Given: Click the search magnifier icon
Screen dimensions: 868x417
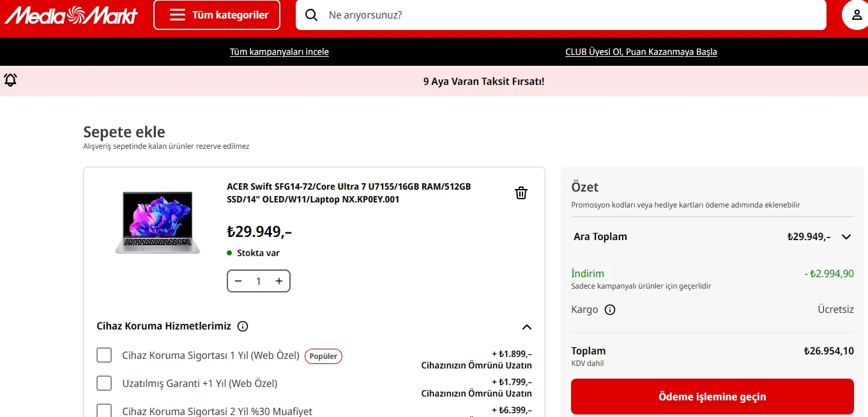Looking at the screenshot, I should pyautogui.click(x=311, y=15).
